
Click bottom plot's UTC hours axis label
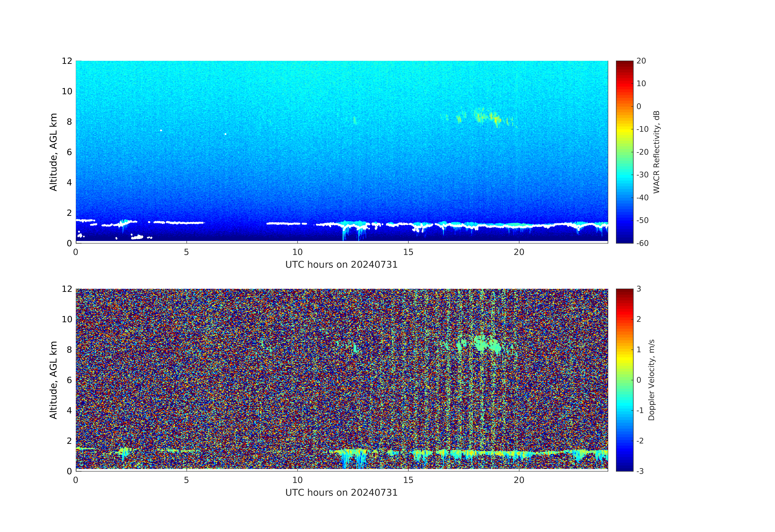click(x=341, y=493)
